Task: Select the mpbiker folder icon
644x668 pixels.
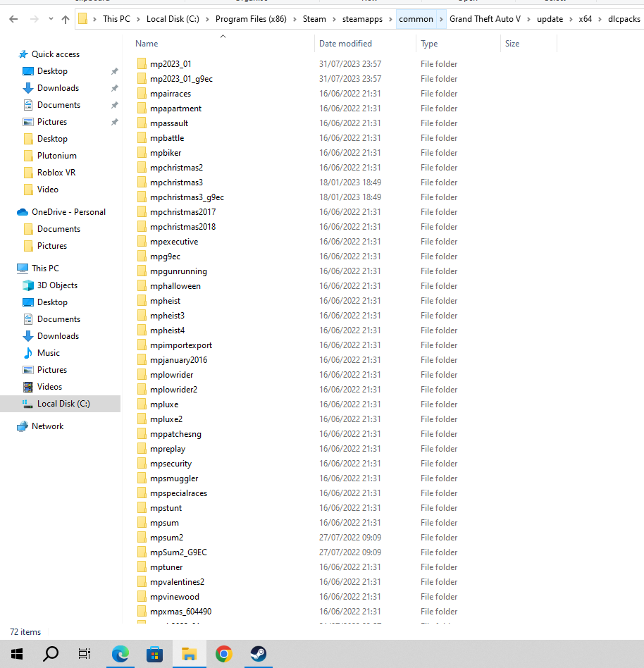Action: pyautogui.click(x=142, y=152)
